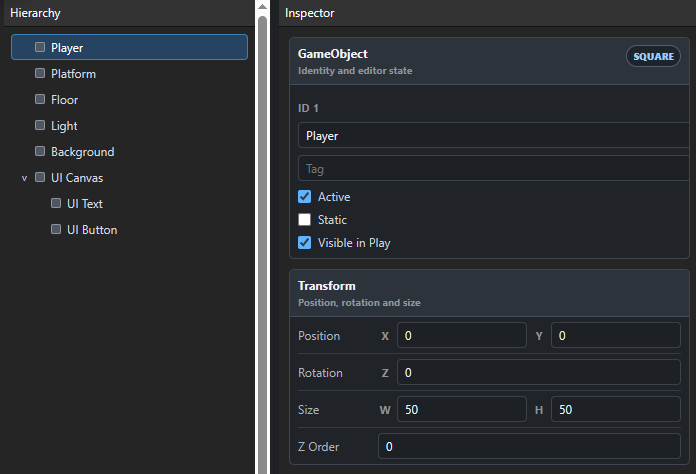Toggle the Visible in Play checkbox
This screenshot has width=696, height=474.
[304, 242]
